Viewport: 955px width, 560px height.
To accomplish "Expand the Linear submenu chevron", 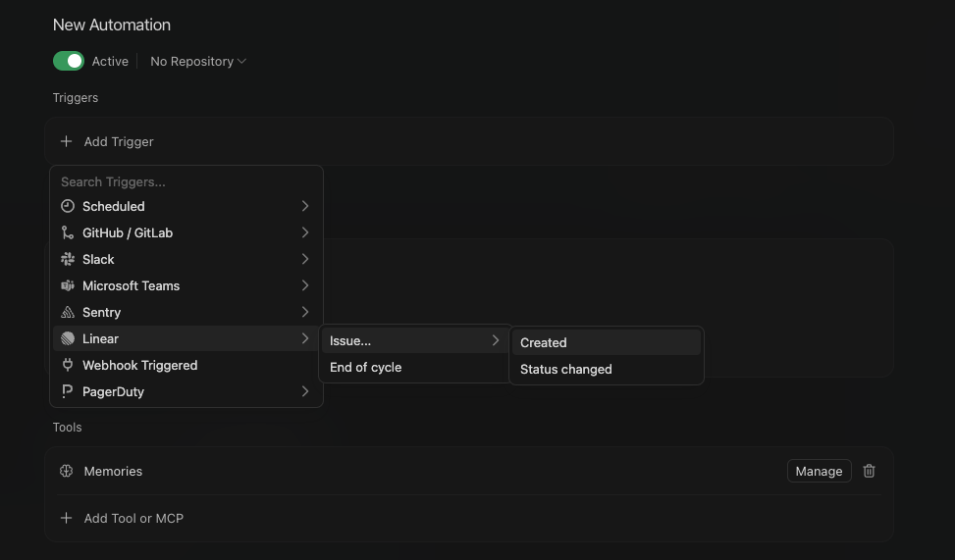I will [305, 338].
